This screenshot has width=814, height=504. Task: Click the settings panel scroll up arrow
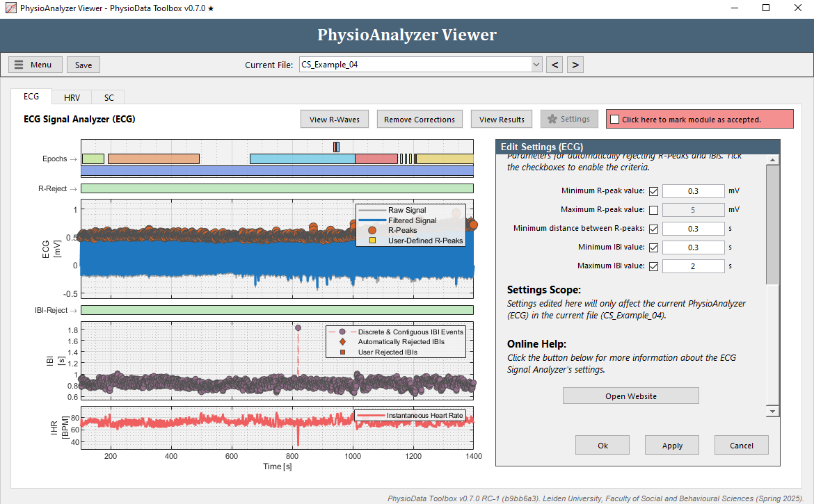coord(772,160)
